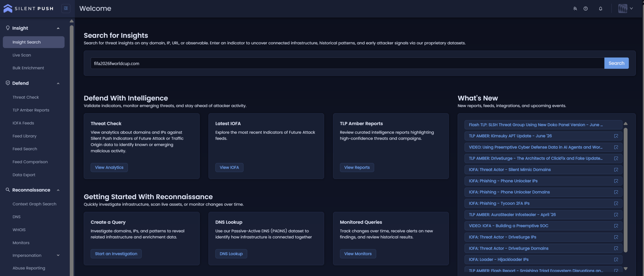
Task: Open DNS in sidebar
Action: (x=17, y=217)
